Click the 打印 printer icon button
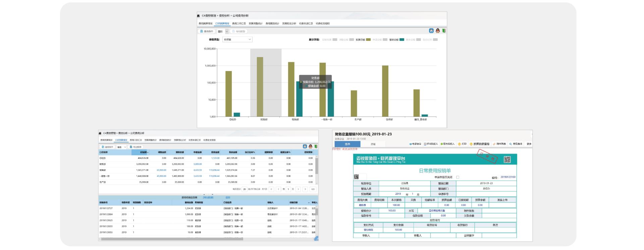The width and height of the screenshot is (644, 250). click(x=462, y=144)
